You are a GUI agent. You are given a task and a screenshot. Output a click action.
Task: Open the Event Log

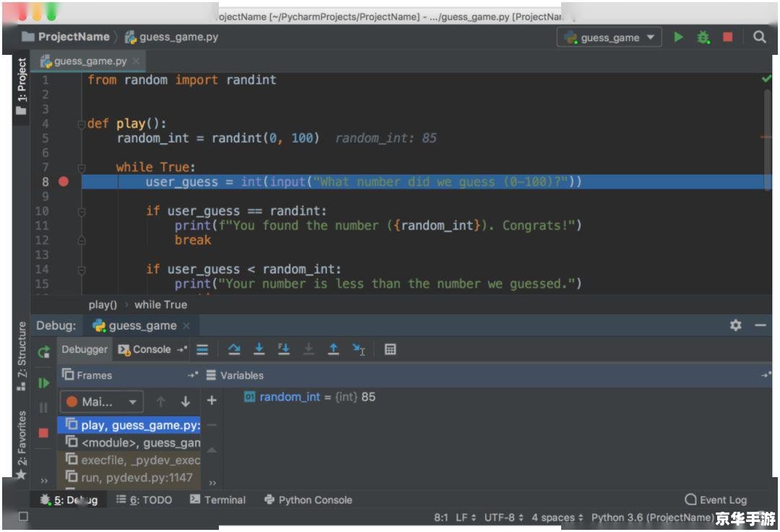716,500
